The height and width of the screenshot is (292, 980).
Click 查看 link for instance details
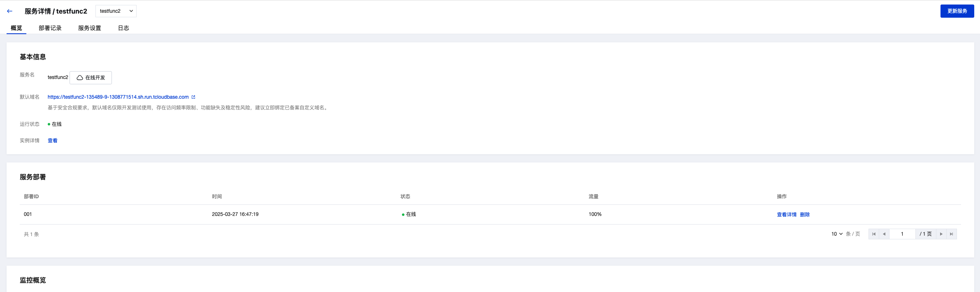(53, 141)
